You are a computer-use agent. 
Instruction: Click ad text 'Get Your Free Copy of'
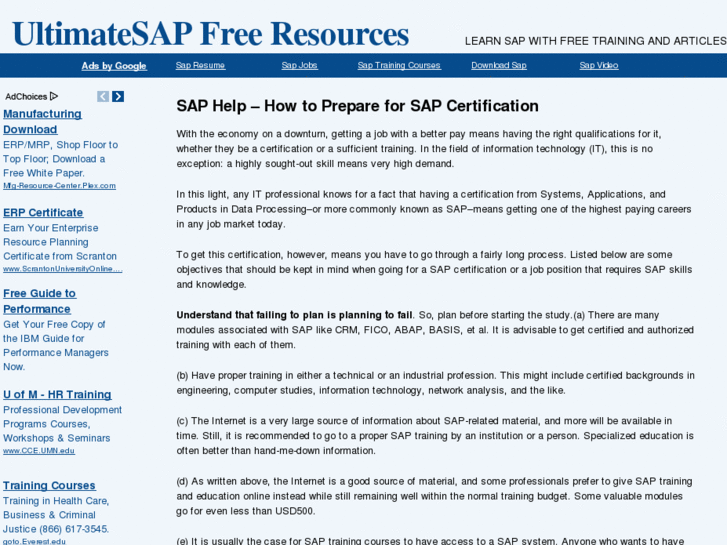(54, 324)
